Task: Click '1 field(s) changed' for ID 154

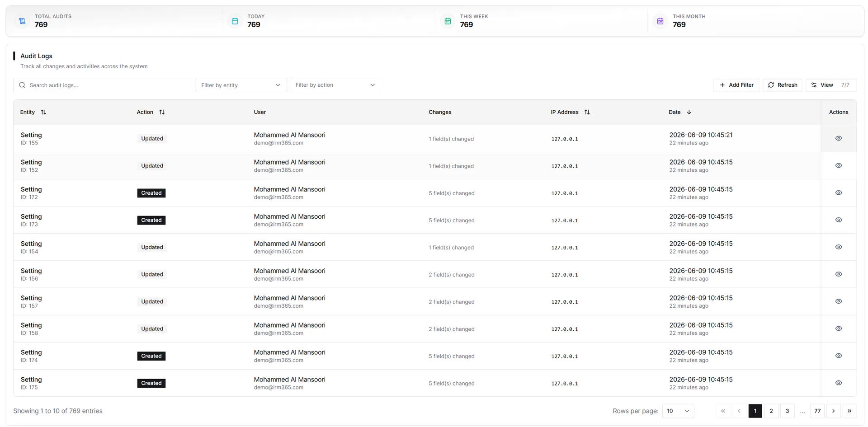Action: [451, 248]
